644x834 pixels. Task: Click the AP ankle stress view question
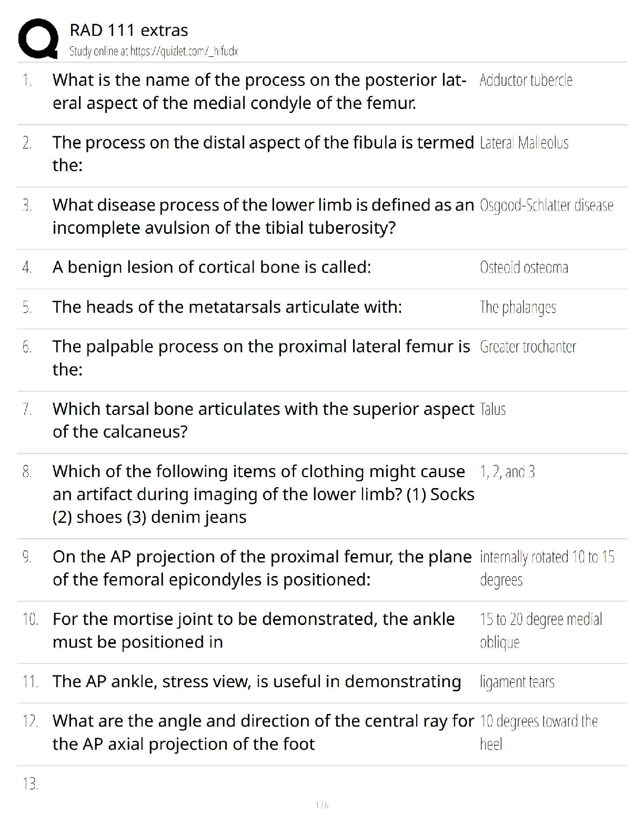[256, 681]
